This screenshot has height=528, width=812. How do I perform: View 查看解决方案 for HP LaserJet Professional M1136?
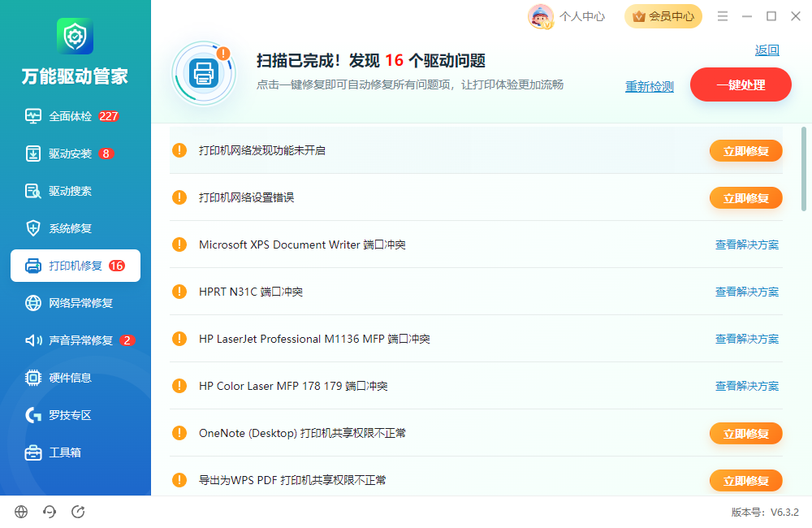pos(747,339)
